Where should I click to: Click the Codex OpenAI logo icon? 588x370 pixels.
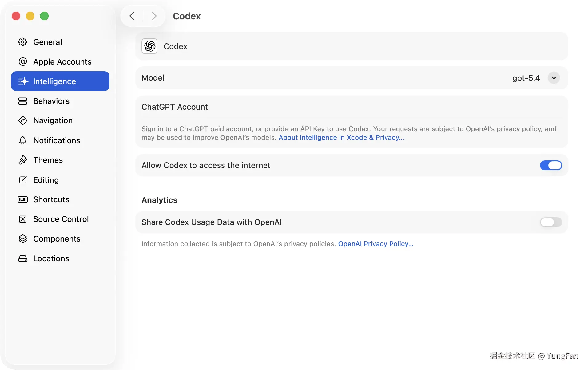(149, 46)
